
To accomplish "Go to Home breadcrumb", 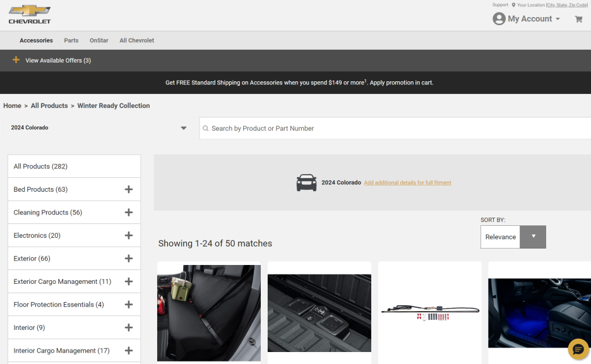I will (x=12, y=106).
